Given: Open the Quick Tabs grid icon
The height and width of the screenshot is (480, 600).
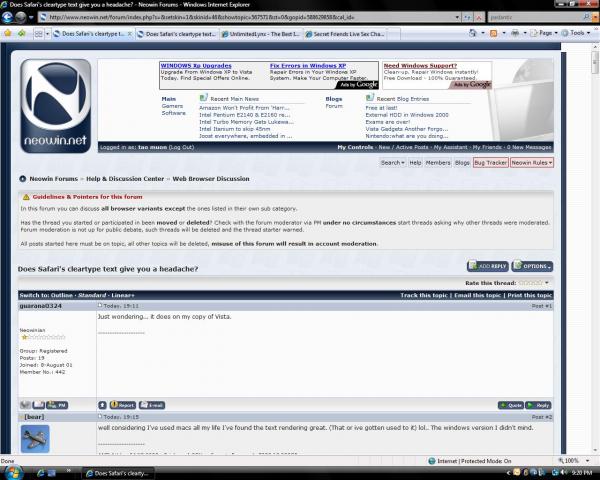Looking at the screenshot, I should (x=39, y=34).
